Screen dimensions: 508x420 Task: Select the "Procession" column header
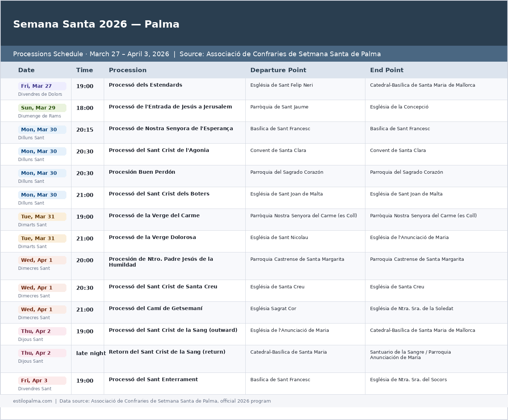[x=128, y=70]
